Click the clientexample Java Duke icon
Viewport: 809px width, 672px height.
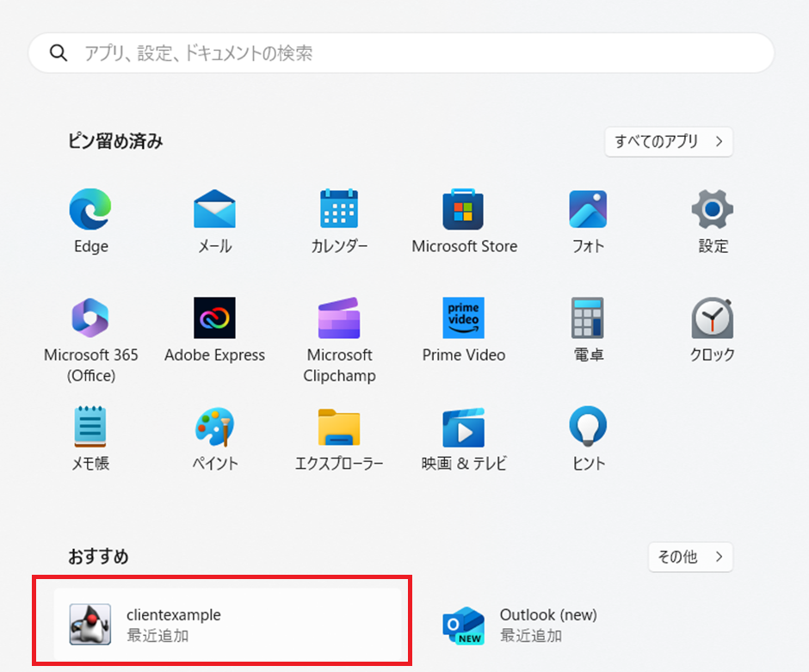[90, 624]
